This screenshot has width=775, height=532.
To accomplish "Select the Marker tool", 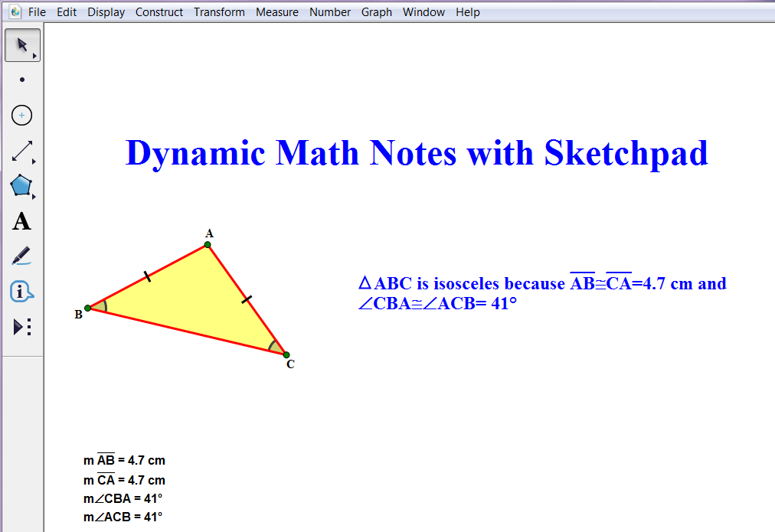I will tap(21, 256).
